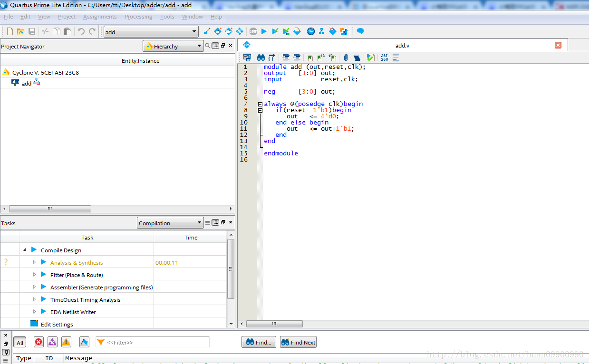Screen dimensions: 589x364
Task: Click the code editor horizontal scrollbar
Action: point(274,324)
